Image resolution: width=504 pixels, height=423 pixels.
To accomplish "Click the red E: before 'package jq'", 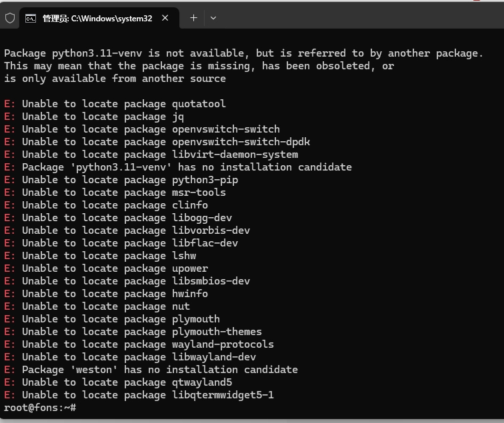I will point(9,117).
